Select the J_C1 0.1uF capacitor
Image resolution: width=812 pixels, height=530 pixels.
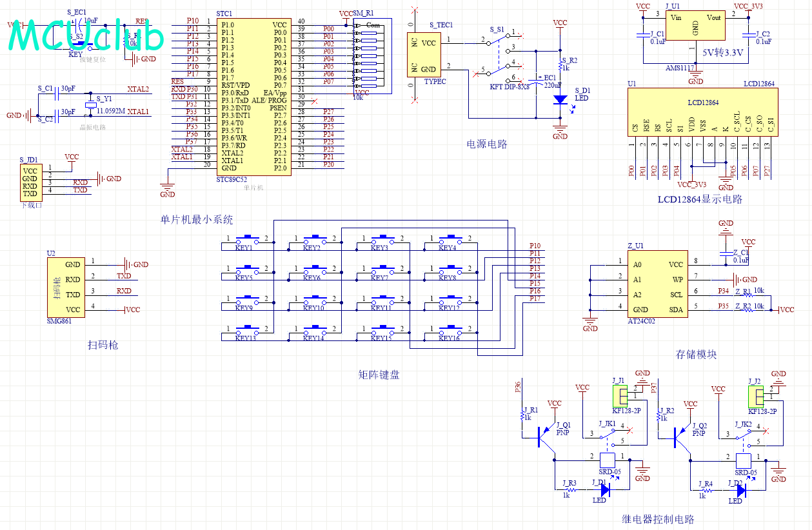(643, 37)
